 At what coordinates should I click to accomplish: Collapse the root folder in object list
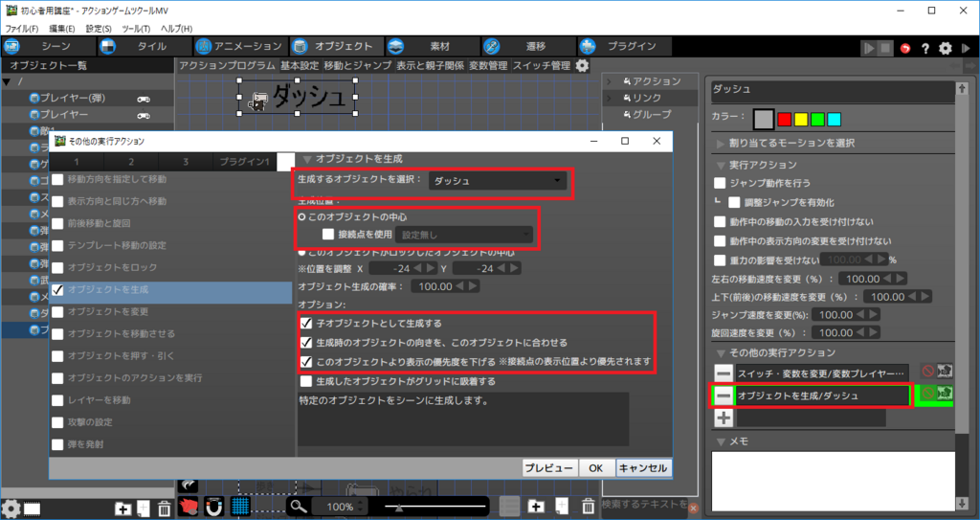coord(7,82)
